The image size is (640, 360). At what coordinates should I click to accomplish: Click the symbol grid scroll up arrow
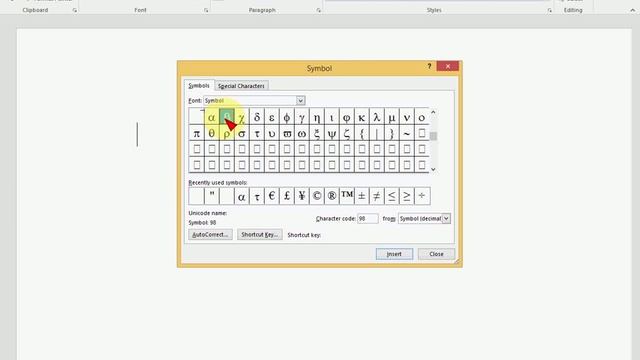[x=433, y=112]
